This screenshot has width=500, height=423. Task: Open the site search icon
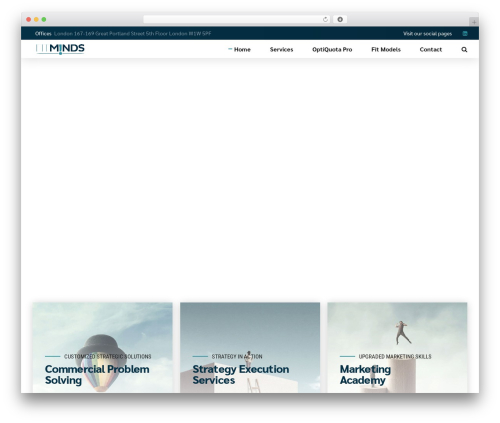(x=464, y=49)
